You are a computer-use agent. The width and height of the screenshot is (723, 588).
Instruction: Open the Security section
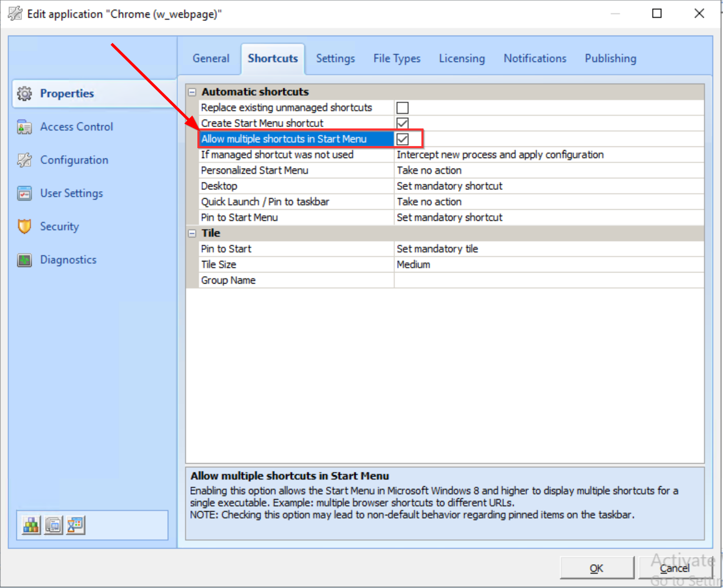59,226
